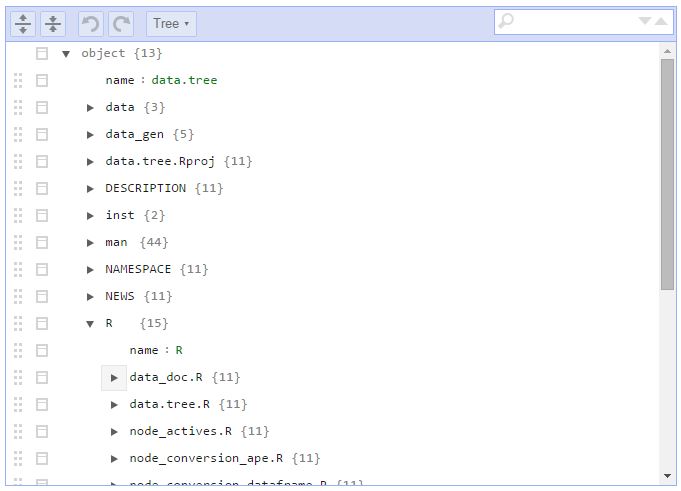
Task: Expand the man node
Action: (91, 242)
